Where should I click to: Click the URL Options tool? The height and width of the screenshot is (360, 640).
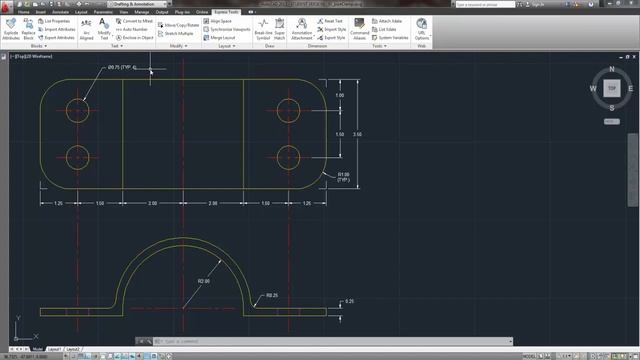coord(422,29)
